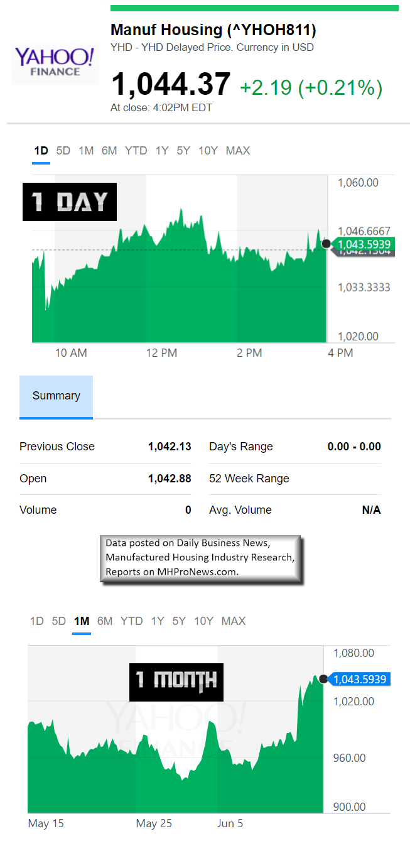Click the 10 AM axis label
The height and width of the screenshot is (868, 410).
(71, 353)
